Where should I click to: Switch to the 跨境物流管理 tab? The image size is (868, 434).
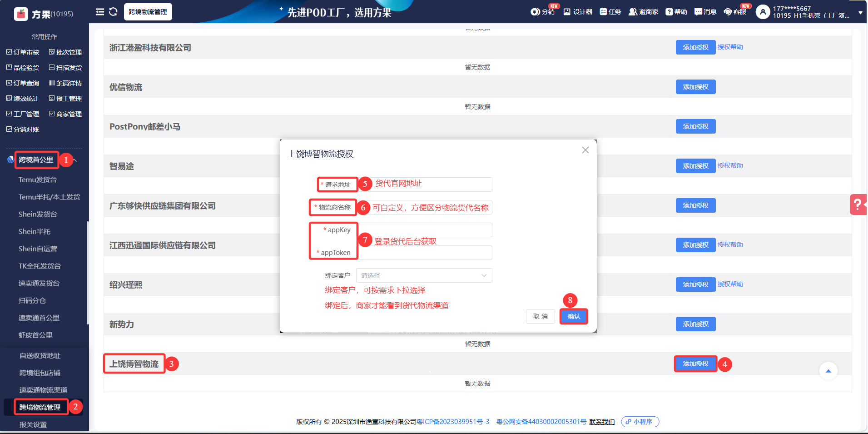coord(148,12)
